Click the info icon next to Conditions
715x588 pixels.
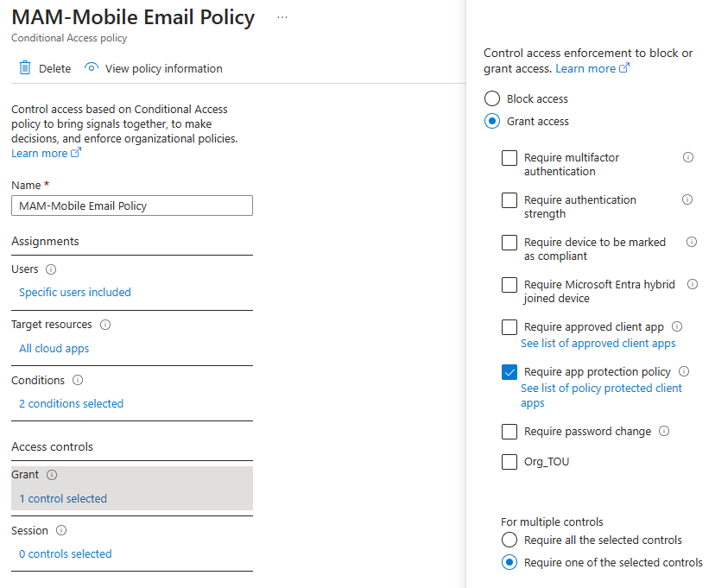(78, 380)
